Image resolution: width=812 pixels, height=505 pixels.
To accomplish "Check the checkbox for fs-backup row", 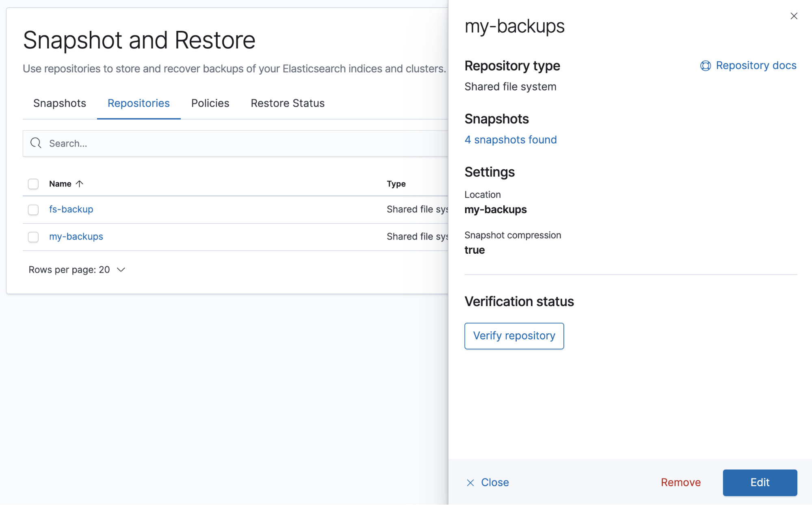I will click(33, 210).
